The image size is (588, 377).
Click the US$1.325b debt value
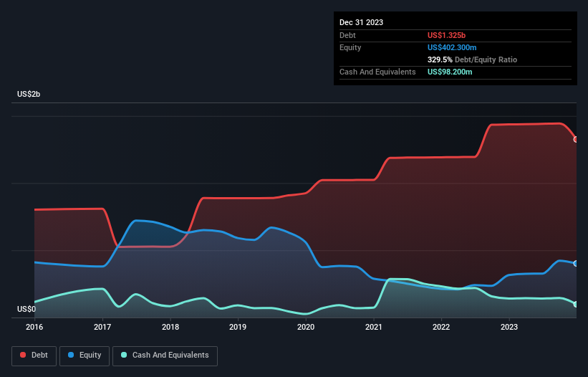click(x=446, y=35)
